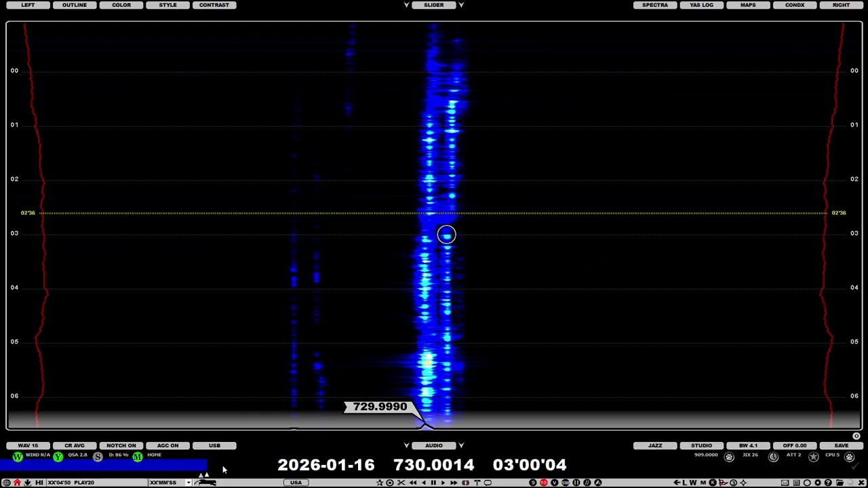Click the paw icon near CPU 5
The width and height of the screenshot is (868, 488).
click(x=850, y=457)
